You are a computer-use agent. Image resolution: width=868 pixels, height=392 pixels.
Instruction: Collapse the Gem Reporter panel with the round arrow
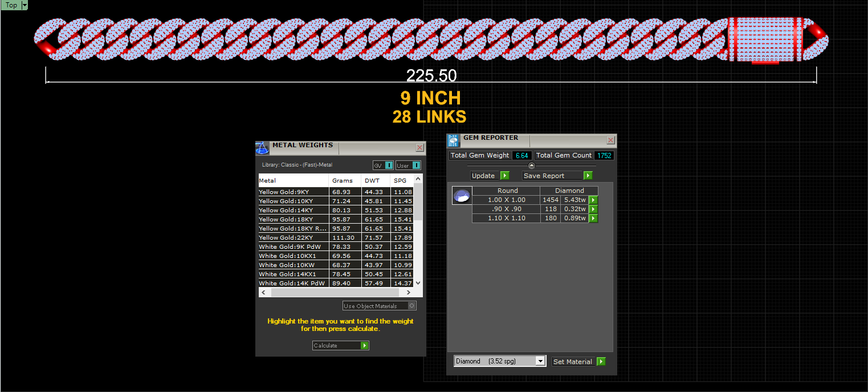pos(532,165)
